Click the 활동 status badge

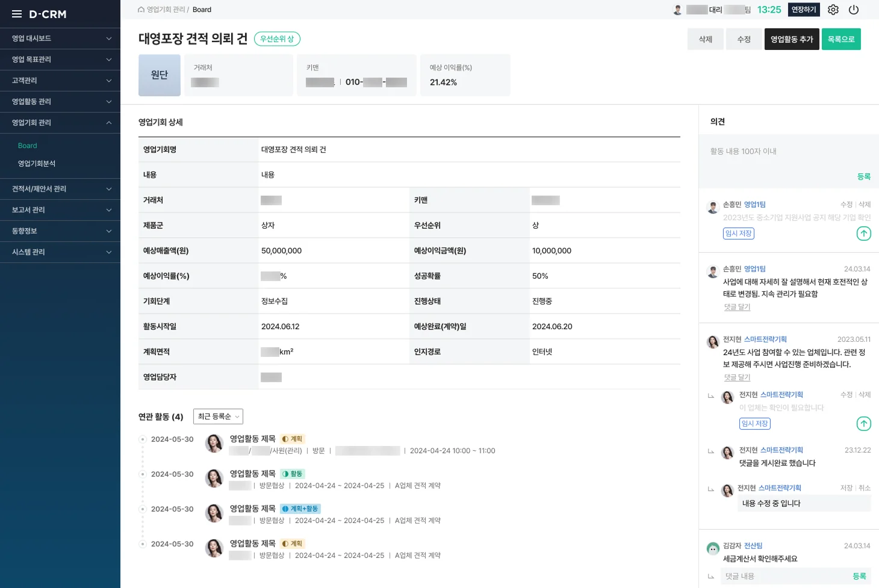coord(293,474)
